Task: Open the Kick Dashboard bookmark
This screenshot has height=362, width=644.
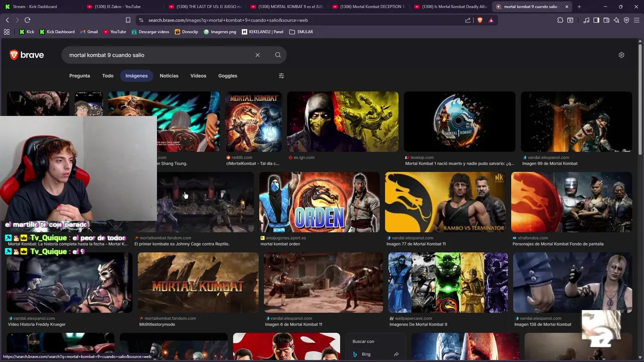Action: [57, 32]
